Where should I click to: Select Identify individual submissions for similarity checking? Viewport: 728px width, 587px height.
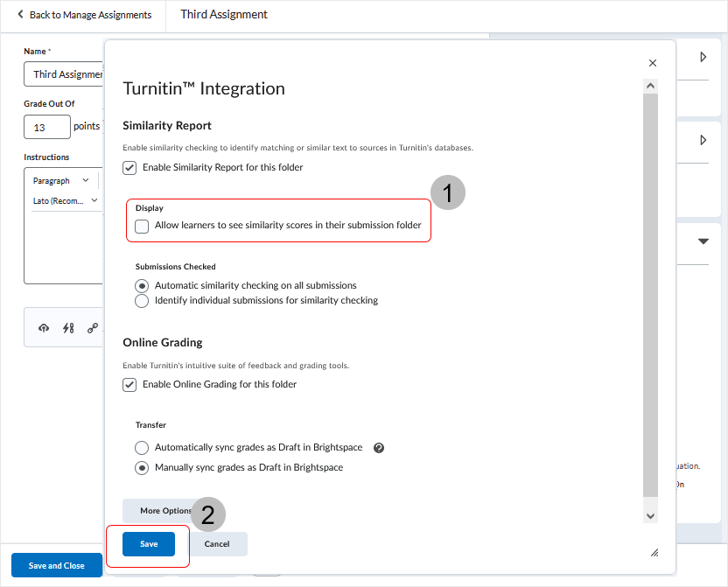pyautogui.click(x=142, y=301)
